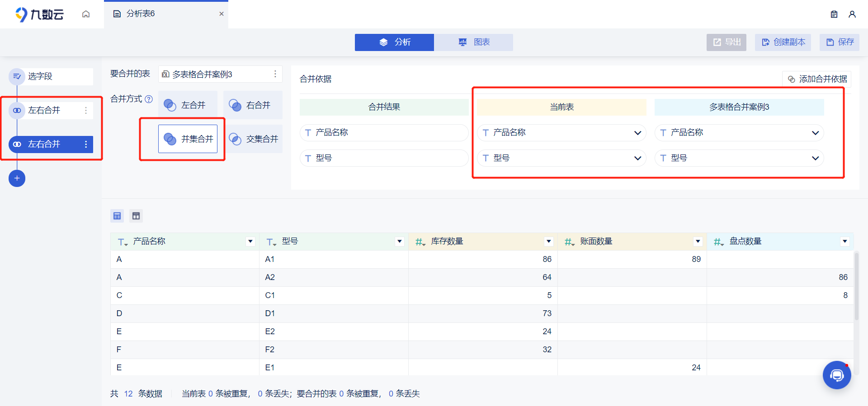Open the 当前表 产品名称 dropdown
The image size is (868, 406).
[561, 133]
